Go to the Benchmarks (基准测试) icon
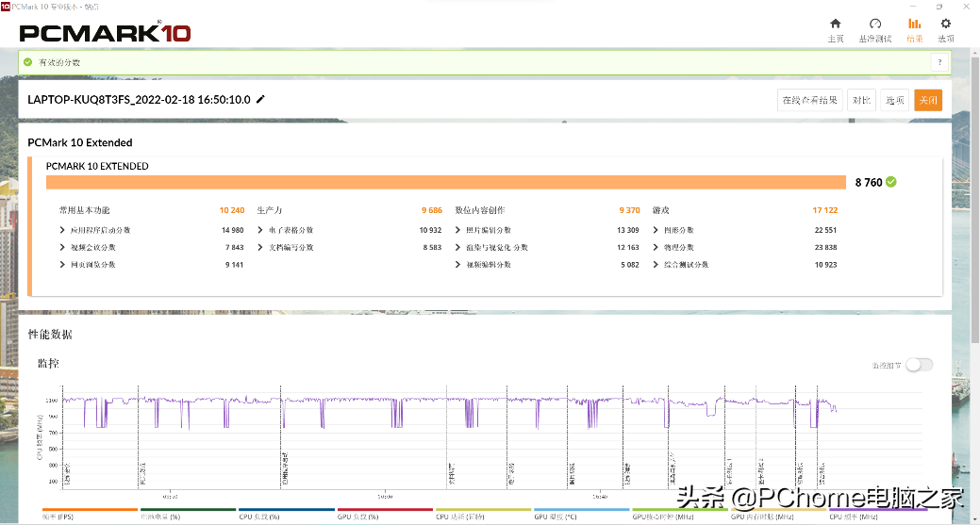The image size is (980, 525). pos(874,25)
